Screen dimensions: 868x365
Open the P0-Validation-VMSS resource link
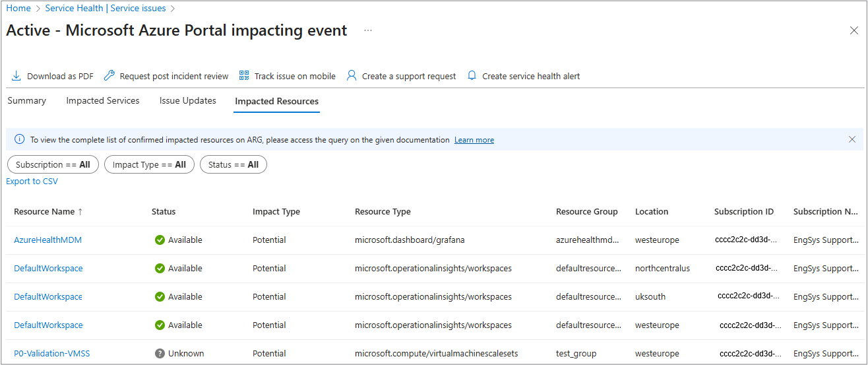[52, 354]
